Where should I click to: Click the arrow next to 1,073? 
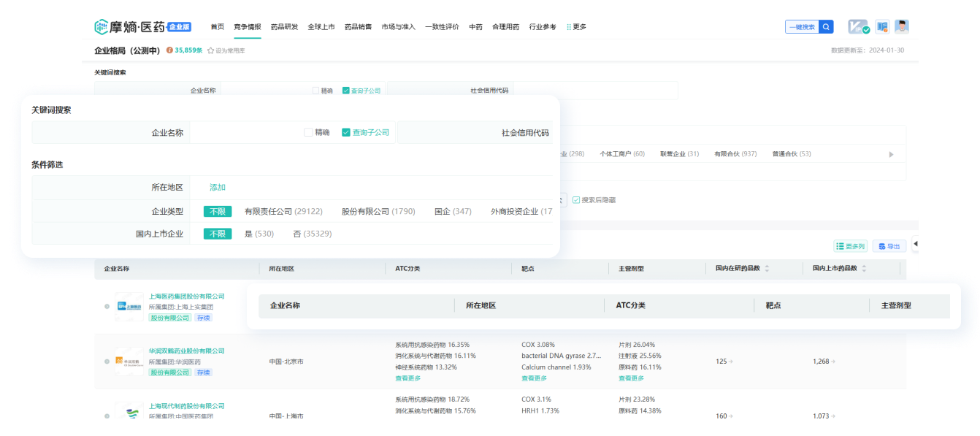(832, 416)
